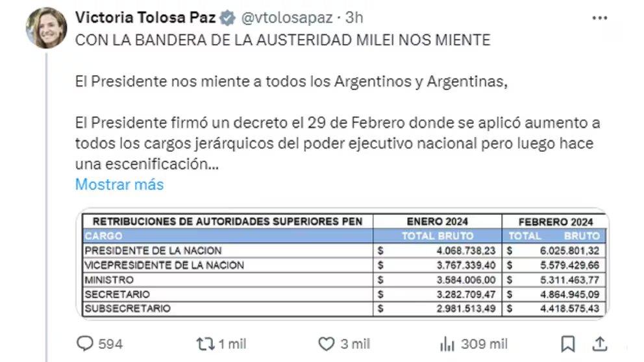
Task: Open the reply comment bubble icon
Action: point(85,344)
